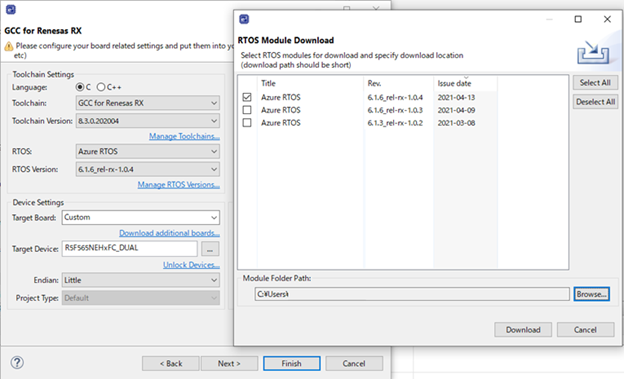Click the Download button

click(523, 330)
